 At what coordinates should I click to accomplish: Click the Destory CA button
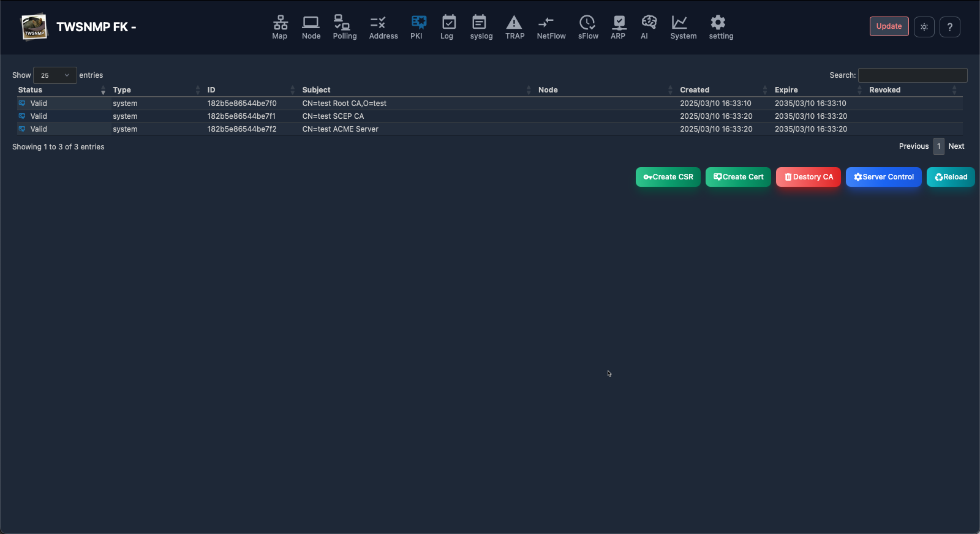pyautogui.click(x=809, y=177)
